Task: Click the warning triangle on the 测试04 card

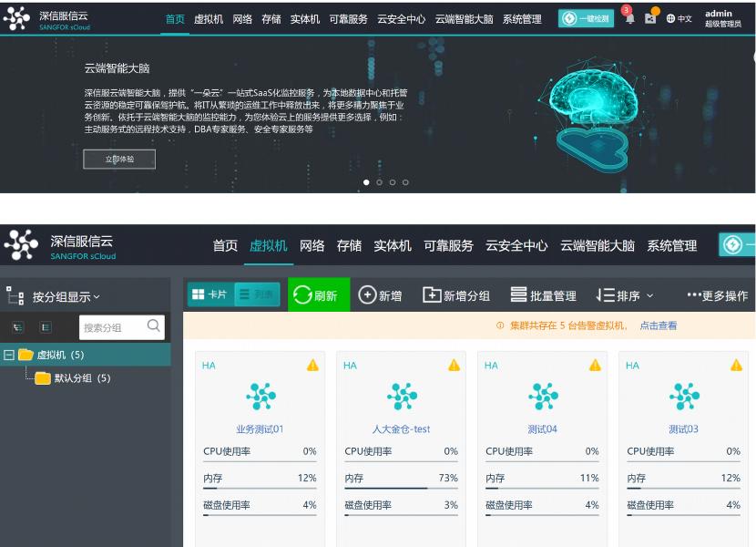Action: (x=595, y=365)
